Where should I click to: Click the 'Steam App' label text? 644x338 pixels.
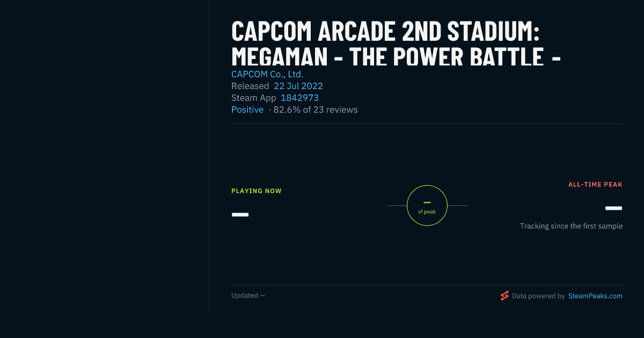click(x=254, y=98)
